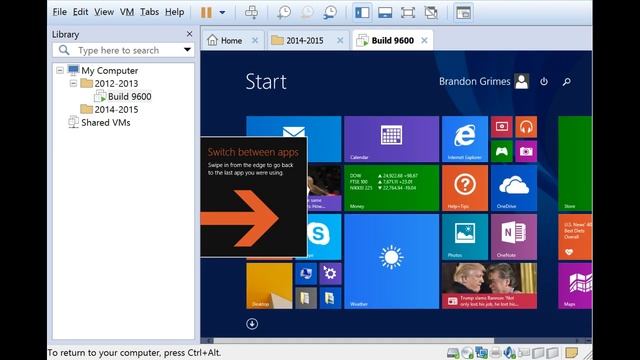Close the 2014-2015 tab
The height and width of the screenshot is (360, 640).
pyautogui.click(x=340, y=40)
